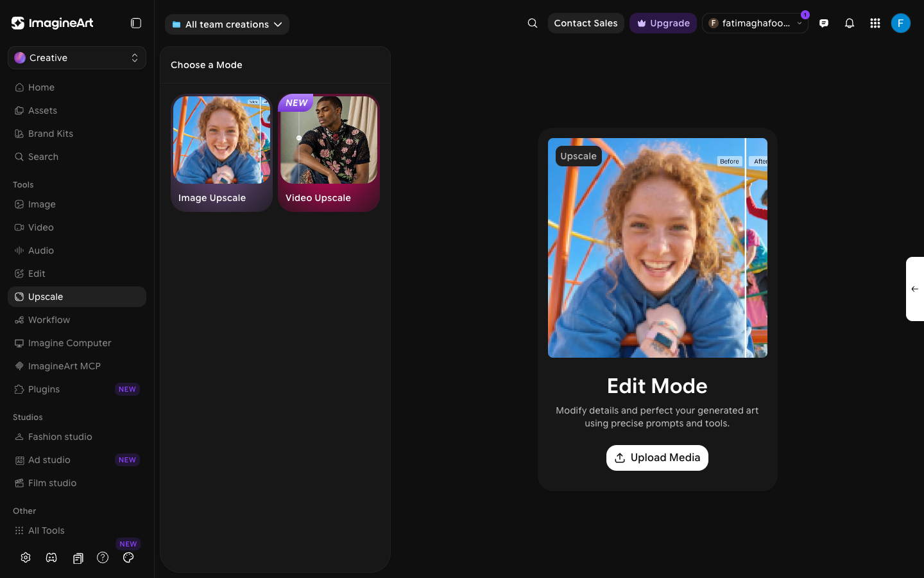Collapse the sidebar with the panel icon
This screenshot has width=924, height=578.
136,23
